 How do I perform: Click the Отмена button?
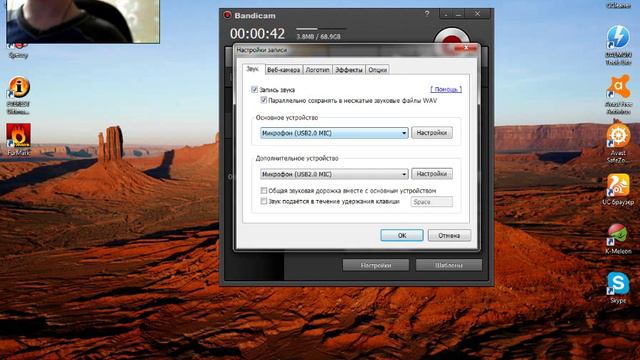tap(449, 236)
